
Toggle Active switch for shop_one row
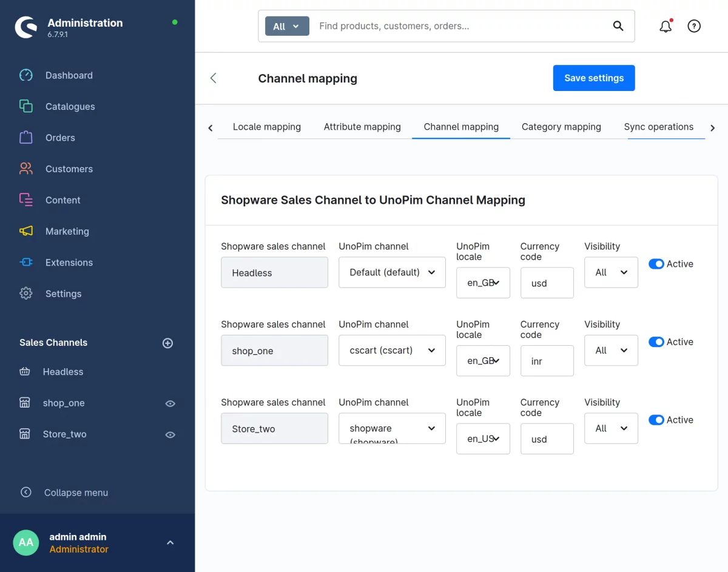click(656, 342)
